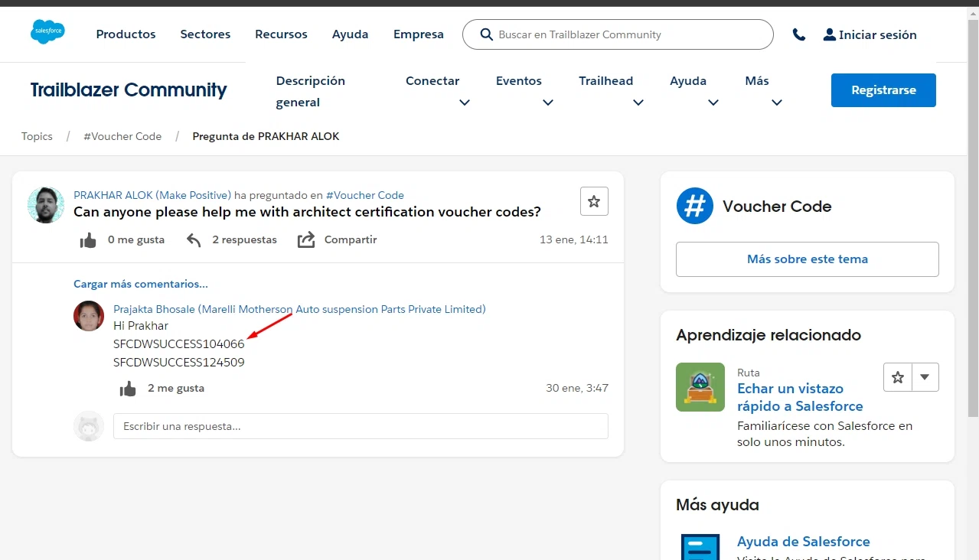Go to Descripción general tab
The width and height of the screenshot is (979, 560).
(310, 91)
